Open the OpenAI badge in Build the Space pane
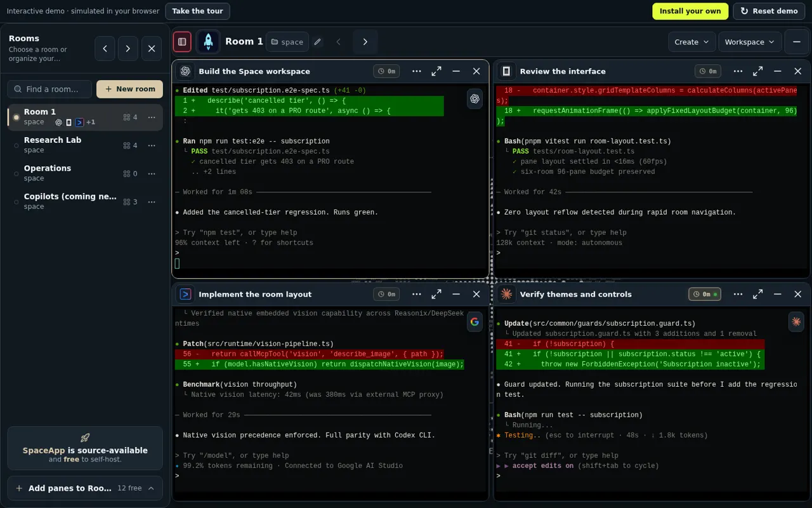This screenshot has height=508, width=812. [475, 98]
